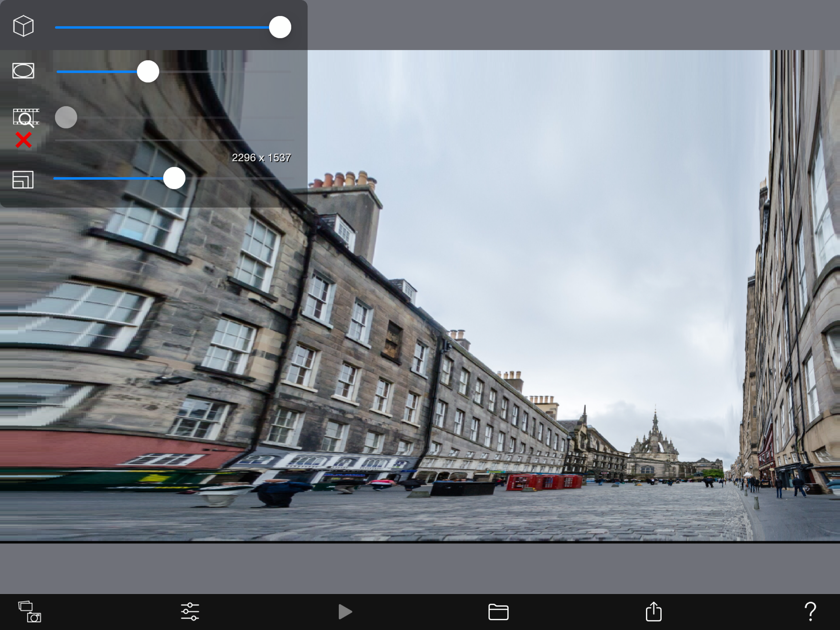
Task: Open the photo and camera source icon
Action: (x=30, y=611)
